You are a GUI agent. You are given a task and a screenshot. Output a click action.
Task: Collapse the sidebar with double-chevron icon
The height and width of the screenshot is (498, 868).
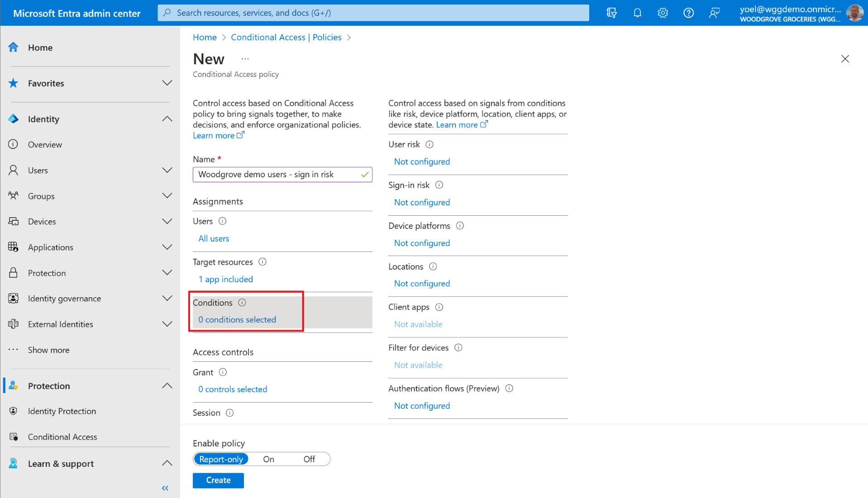click(165, 488)
